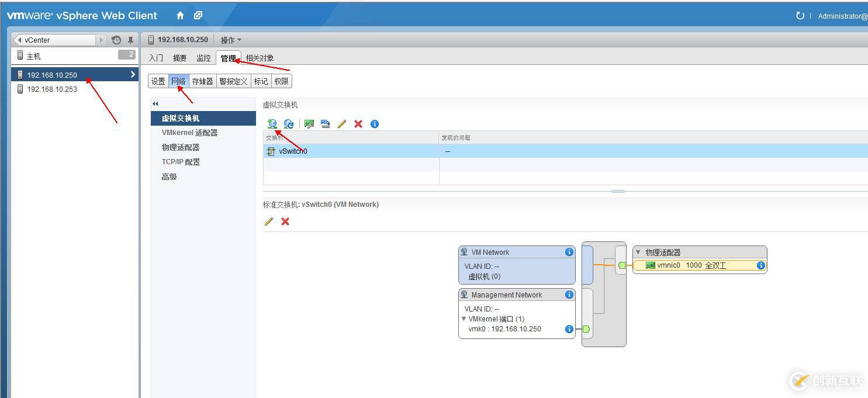Click the Management Network port group title

coord(507,295)
